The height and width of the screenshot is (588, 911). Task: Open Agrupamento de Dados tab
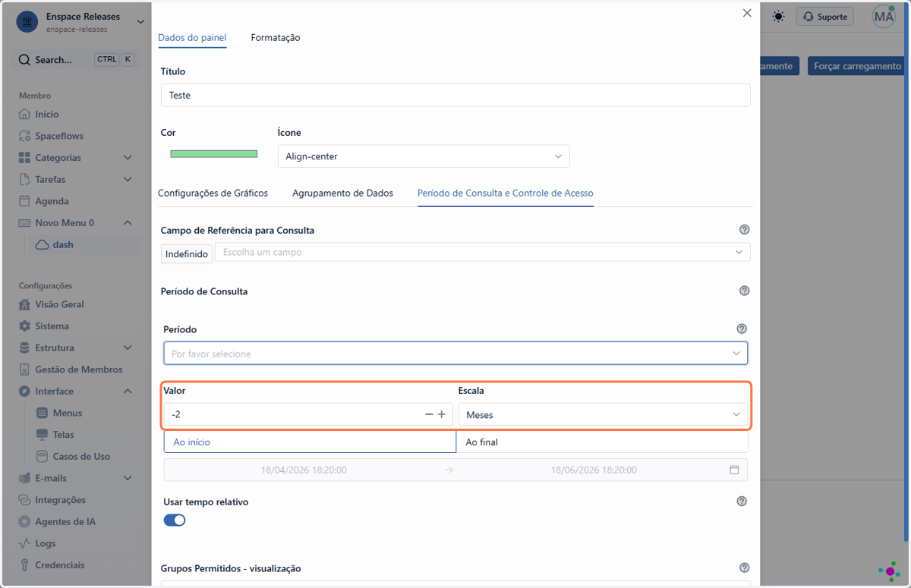[342, 193]
